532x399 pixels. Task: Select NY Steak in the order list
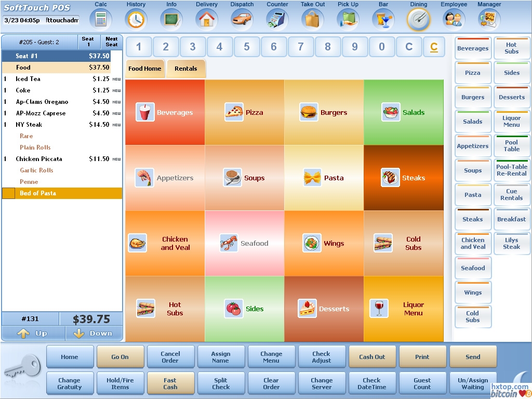(29, 125)
